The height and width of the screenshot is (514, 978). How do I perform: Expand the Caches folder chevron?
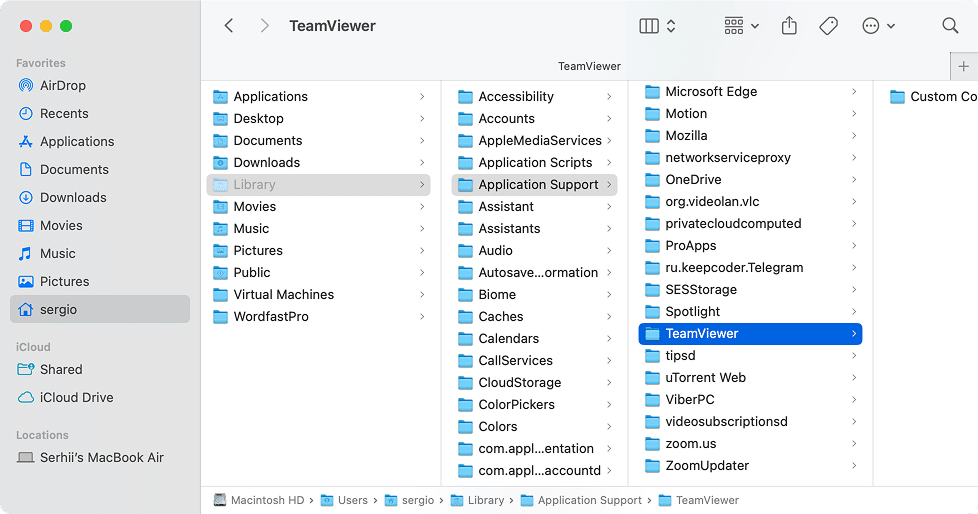[x=609, y=316]
